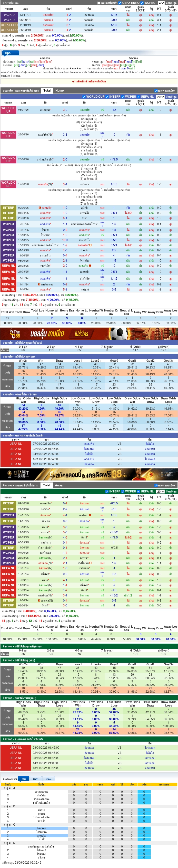The height and width of the screenshot is (868, 178).
Task: Click red card icon in 14/11/24 UEFA NL row
Action: (x=40, y=284)
